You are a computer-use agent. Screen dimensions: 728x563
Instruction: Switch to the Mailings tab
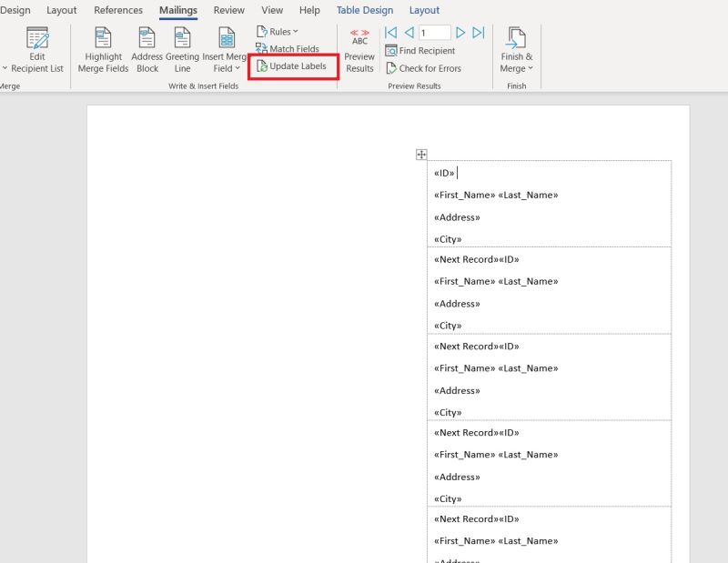point(178,11)
